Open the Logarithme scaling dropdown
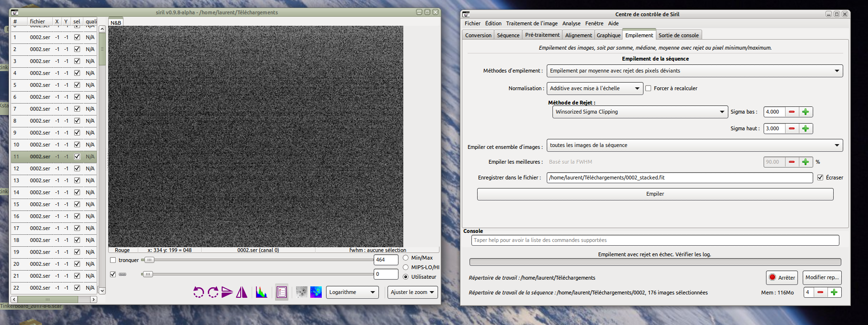Viewport: 868px width, 325px height. pos(352,292)
